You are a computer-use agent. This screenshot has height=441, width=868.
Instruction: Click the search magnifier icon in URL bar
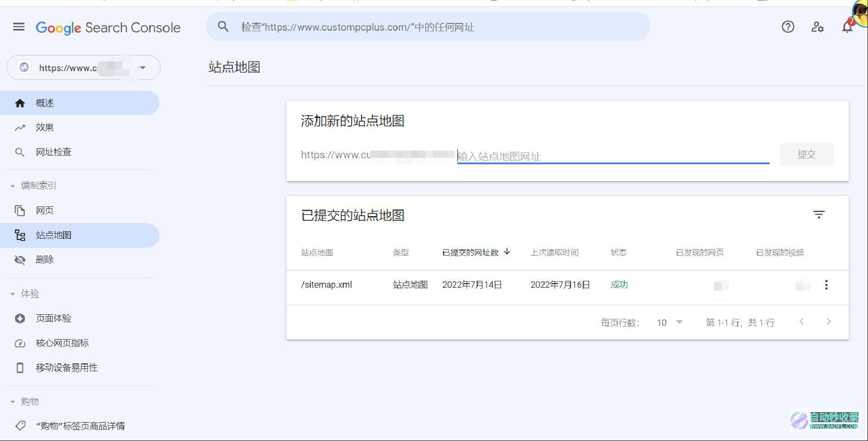click(223, 27)
